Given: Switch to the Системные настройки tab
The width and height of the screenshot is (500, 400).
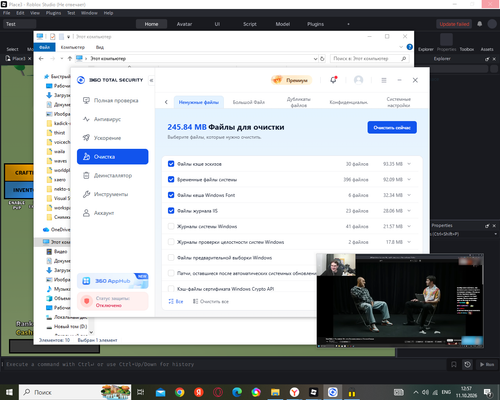Looking at the screenshot, I should coord(399,102).
